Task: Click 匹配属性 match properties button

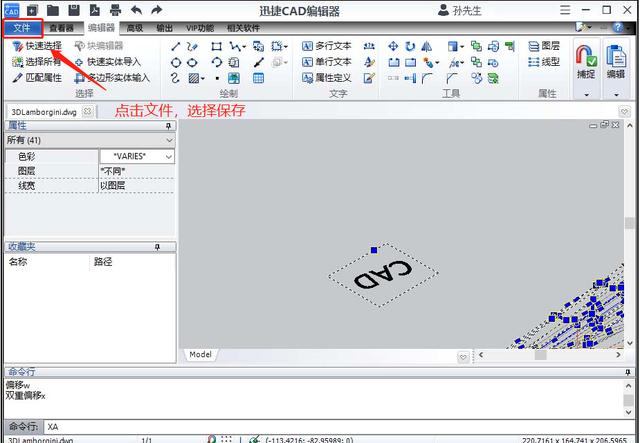Action: pyautogui.click(x=37, y=78)
